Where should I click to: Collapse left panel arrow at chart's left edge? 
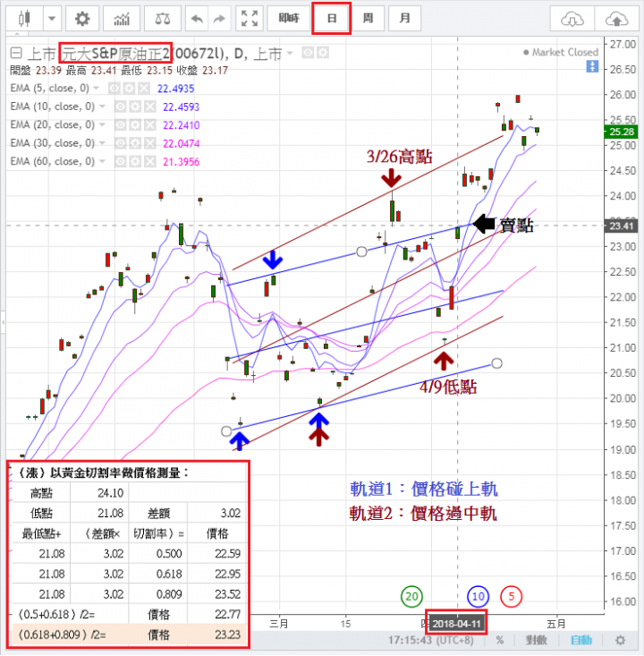click(3, 322)
